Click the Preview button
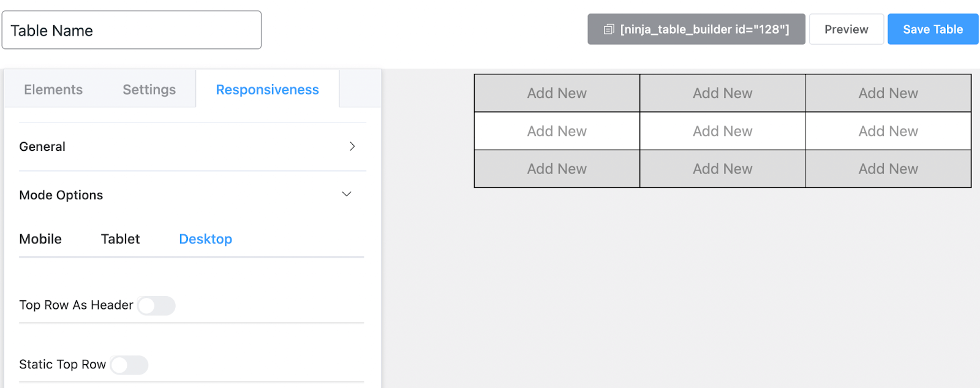Viewport: 980px width, 388px height. point(846,29)
